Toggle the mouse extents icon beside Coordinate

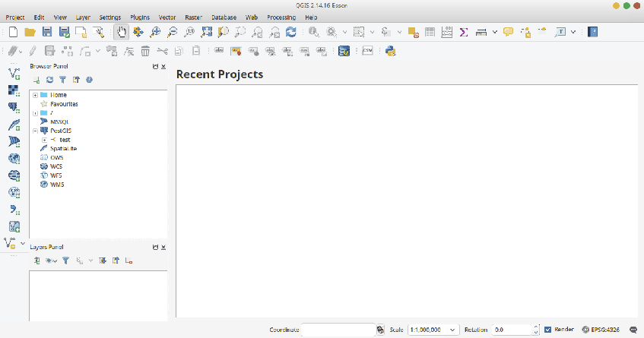coord(380,330)
